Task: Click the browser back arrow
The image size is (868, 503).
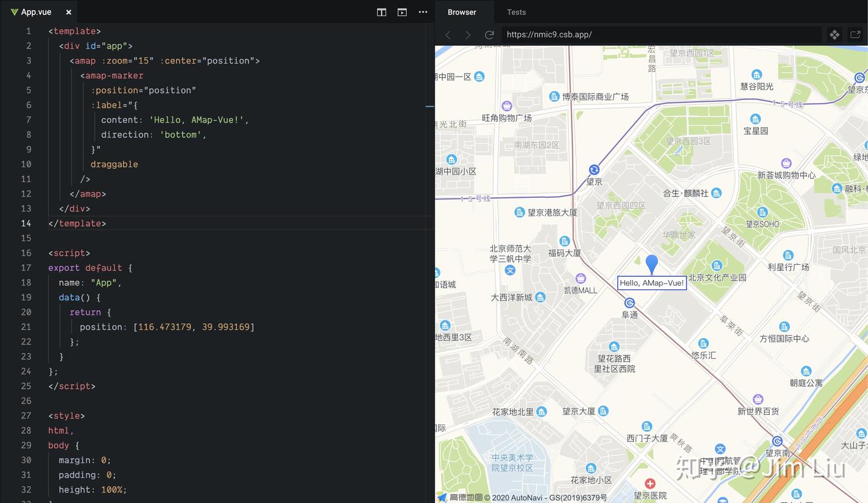Action: point(448,35)
